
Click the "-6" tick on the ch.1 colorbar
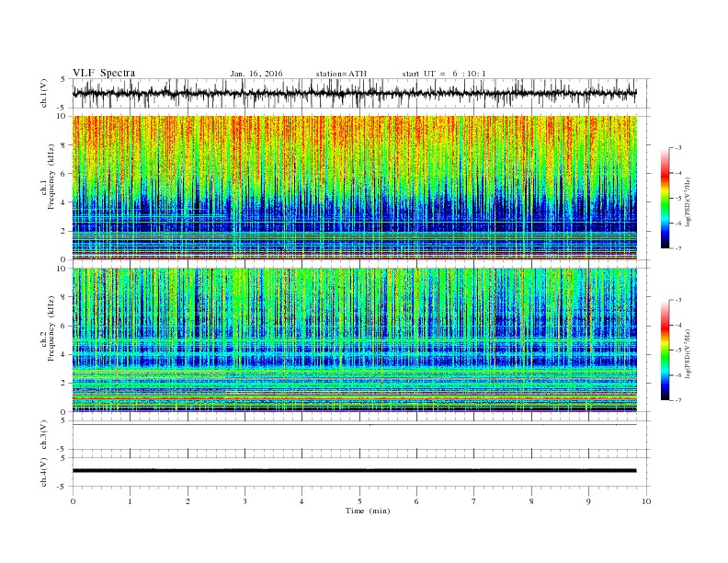678,224
